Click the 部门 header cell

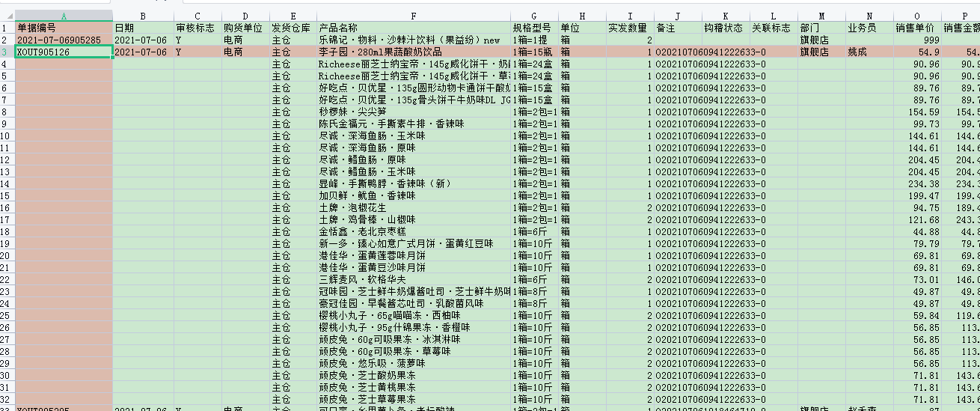(822, 28)
